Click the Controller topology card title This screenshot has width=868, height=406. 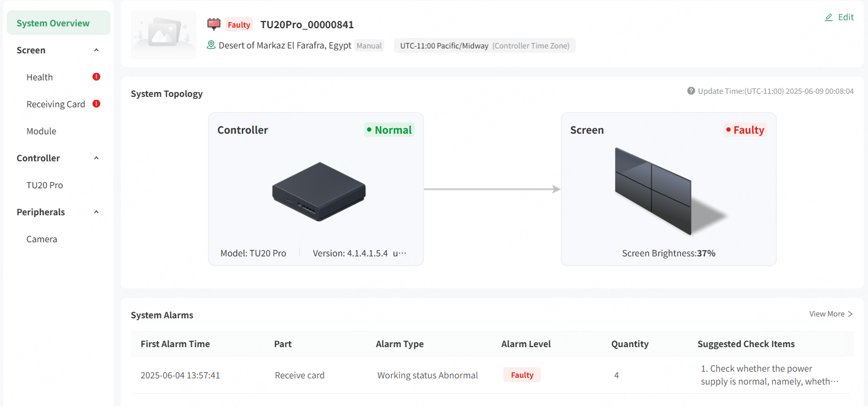click(242, 129)
